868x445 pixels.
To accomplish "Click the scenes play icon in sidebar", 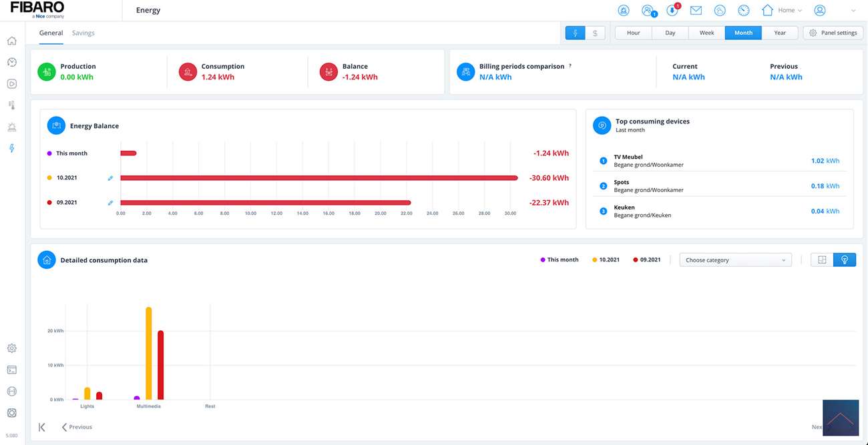I will 11,84.
